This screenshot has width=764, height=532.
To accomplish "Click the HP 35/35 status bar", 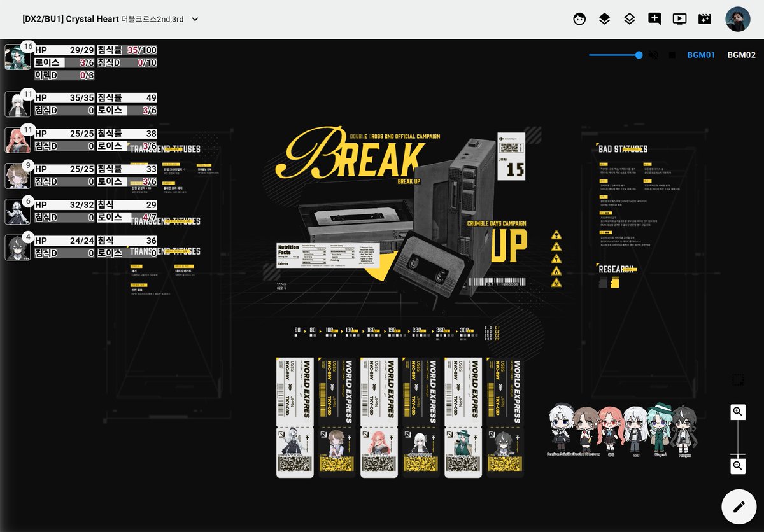I will point(64,98).
